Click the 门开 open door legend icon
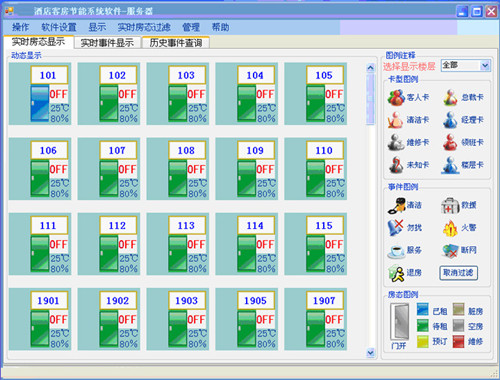Image resolution: width=500 pixels, height=380 pixels. point(400,321)
